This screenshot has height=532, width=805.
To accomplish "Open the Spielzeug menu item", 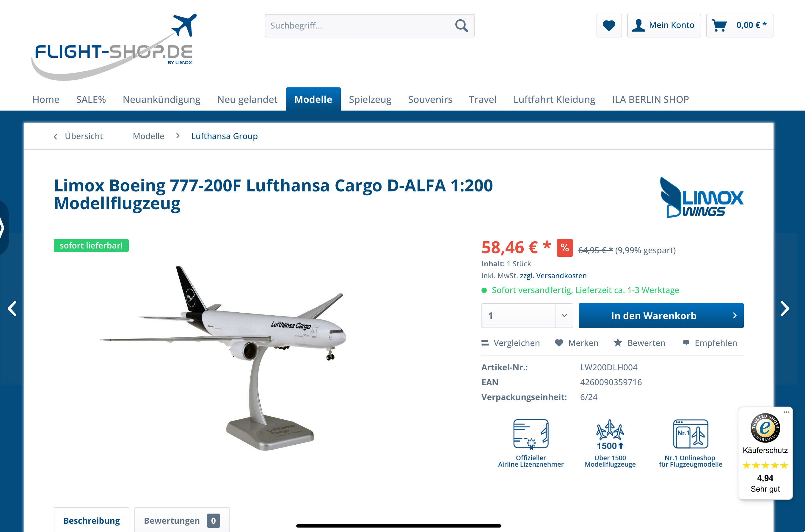I will pyautogui.click(x=370, y=99).
